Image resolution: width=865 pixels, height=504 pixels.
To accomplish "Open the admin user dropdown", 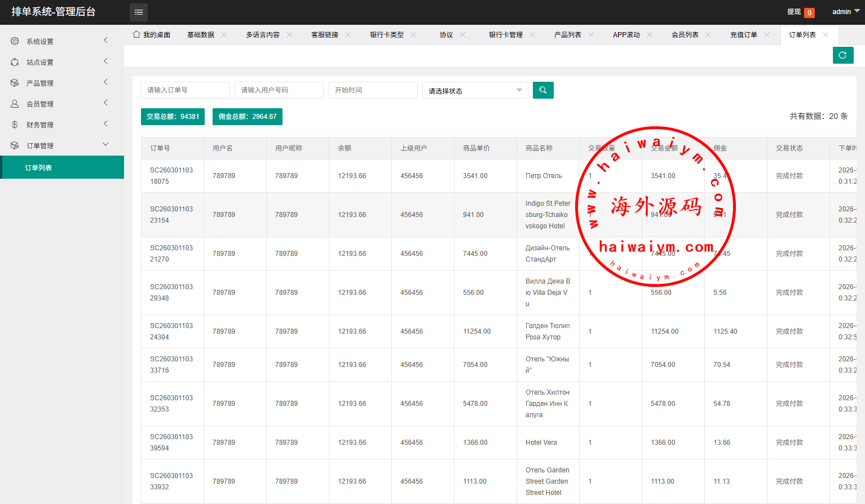I will 845,12.
